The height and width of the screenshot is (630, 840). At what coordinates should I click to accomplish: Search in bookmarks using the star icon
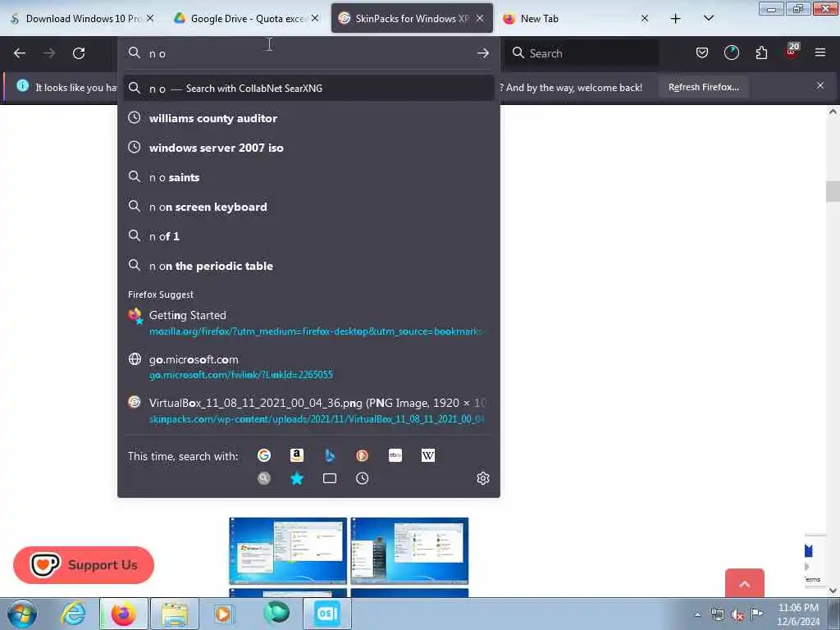pos(297,478)
